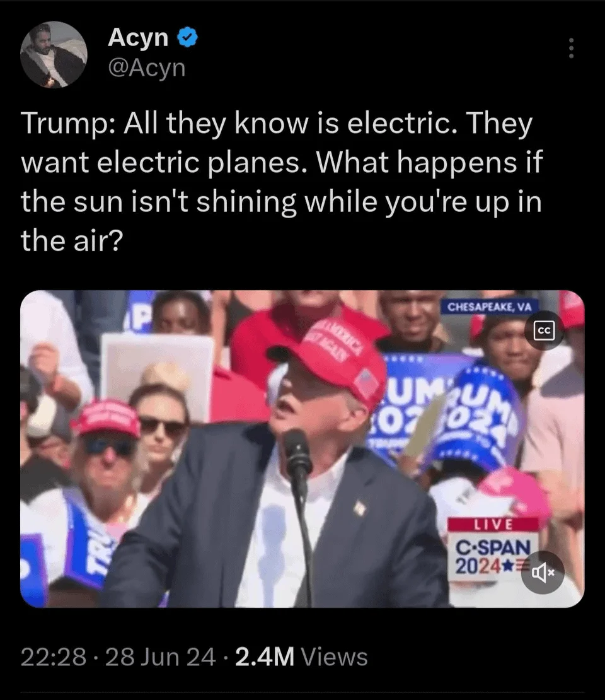Click the 22:28 post timestamp
605x700 pixels.
click(x=54, y=656)
